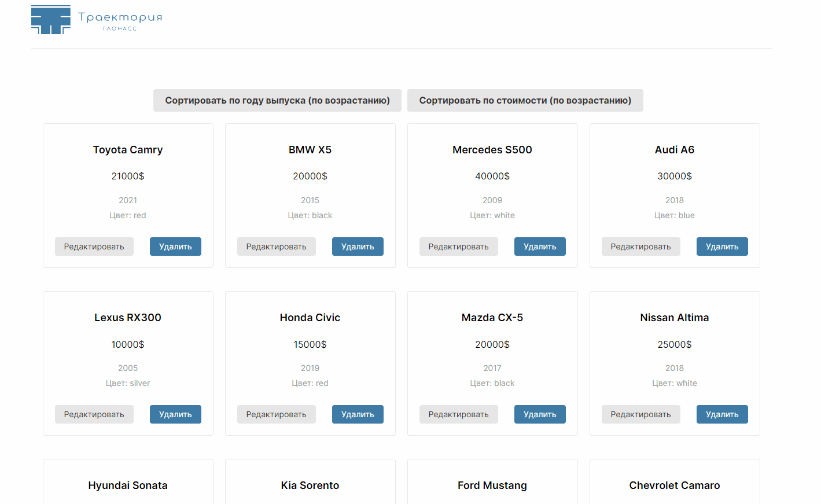This screenshot has width=821, height=504.
Task: Click the 40000$ price
Action: tap(492, 176)
